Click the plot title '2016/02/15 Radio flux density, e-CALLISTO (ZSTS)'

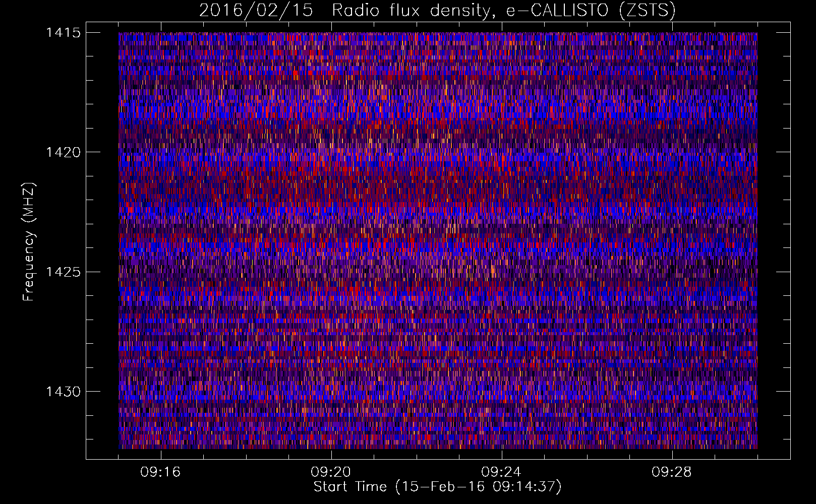click(x=437, y=10)
